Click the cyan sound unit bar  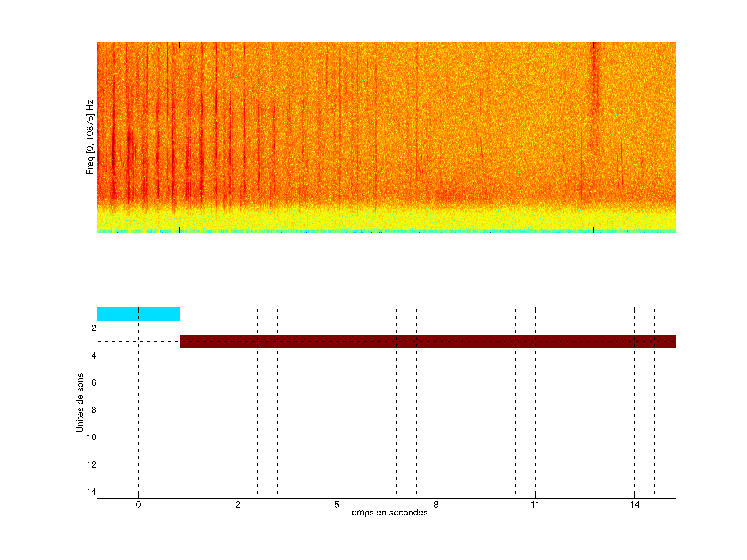[x=138, y=314]
